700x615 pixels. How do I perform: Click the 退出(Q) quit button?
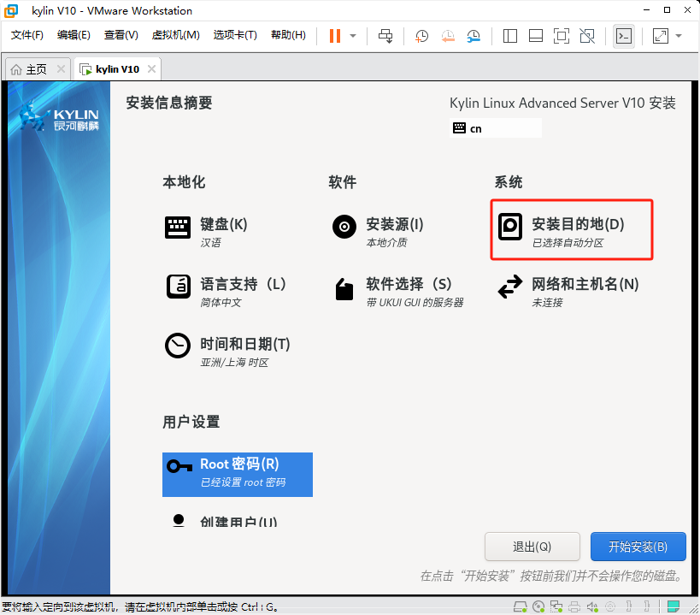pyautogui.click(x=532, y=547)
